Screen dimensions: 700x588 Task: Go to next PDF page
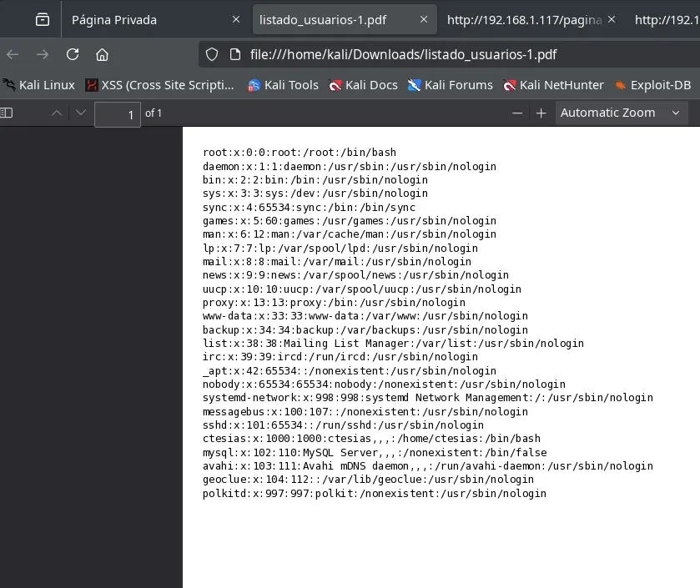click(x=81, y=113)
